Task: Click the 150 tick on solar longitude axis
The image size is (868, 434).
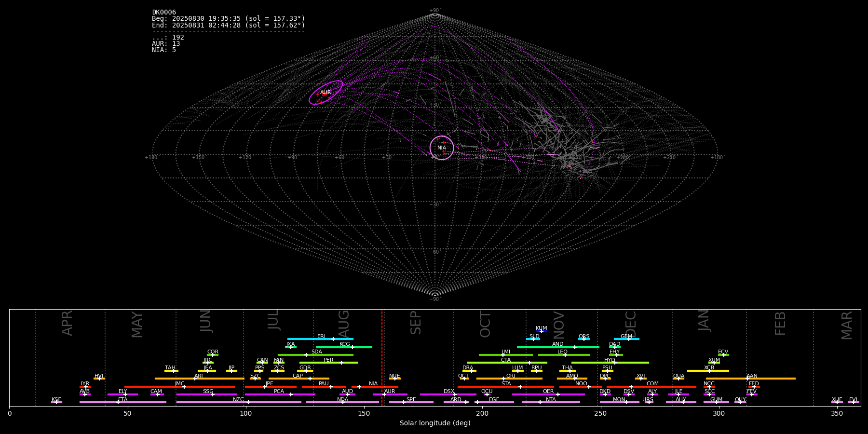Action: point(364,414)
